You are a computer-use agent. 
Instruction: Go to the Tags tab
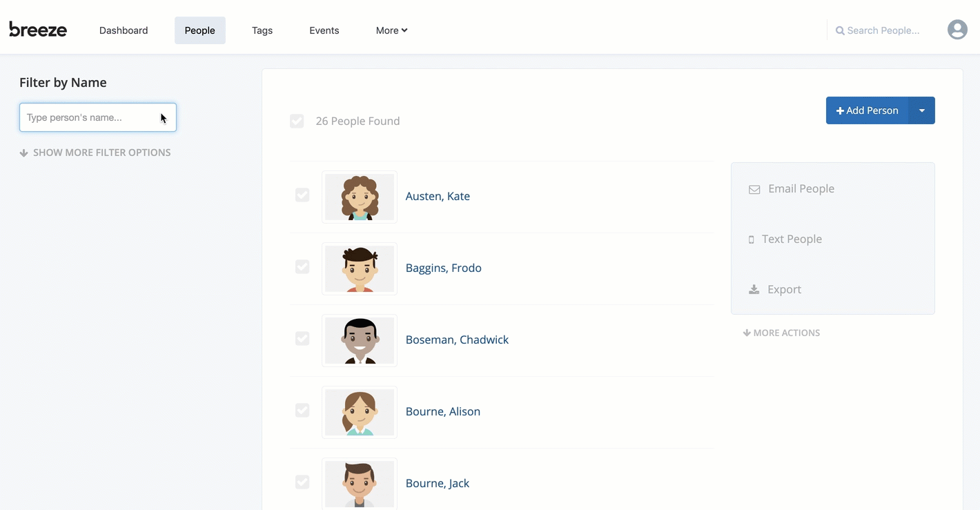point(262,30)
